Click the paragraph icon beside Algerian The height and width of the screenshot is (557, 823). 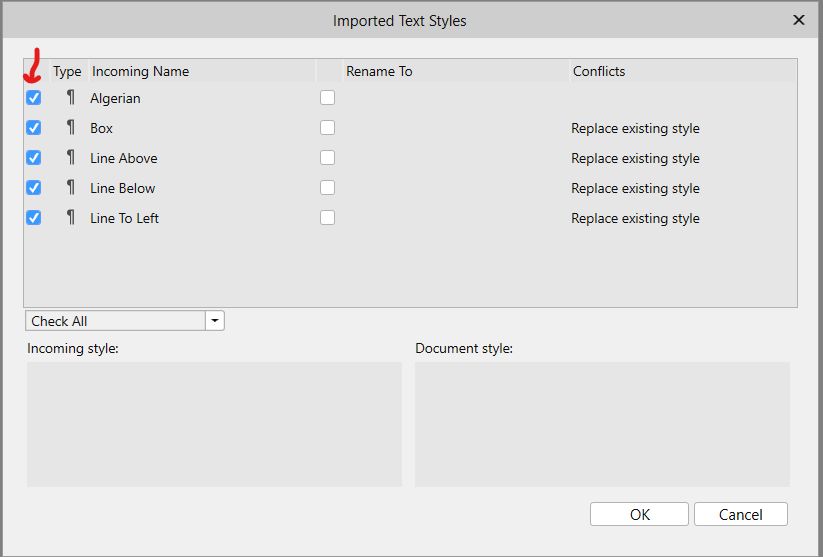(x=71, y=98)
